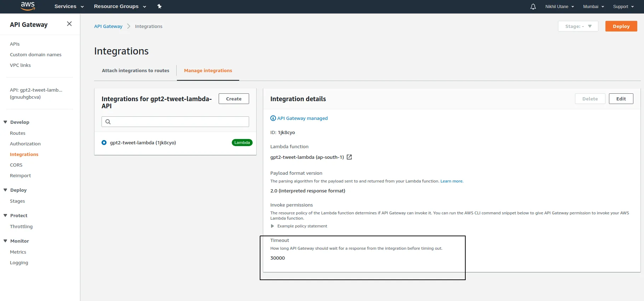Open the Services dropdown menu

tap(69, 6)
